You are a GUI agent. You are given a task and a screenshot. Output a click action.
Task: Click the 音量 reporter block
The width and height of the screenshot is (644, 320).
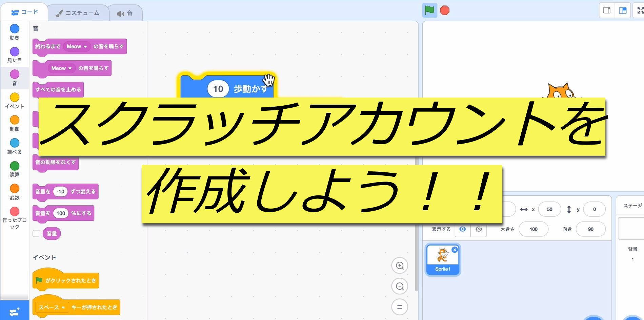pos(52,233)
